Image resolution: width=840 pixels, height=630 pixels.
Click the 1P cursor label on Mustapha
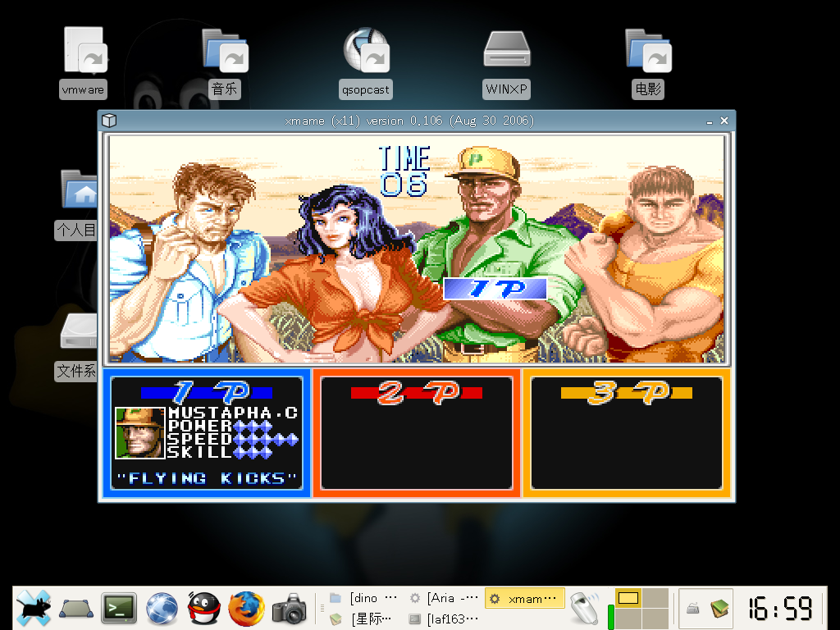click(x=495, y=288)
